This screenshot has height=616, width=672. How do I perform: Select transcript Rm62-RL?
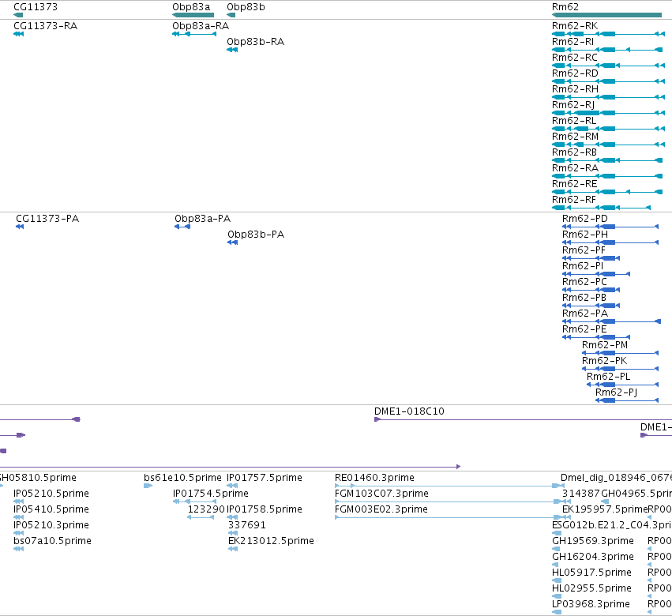(x=608, y=129)
